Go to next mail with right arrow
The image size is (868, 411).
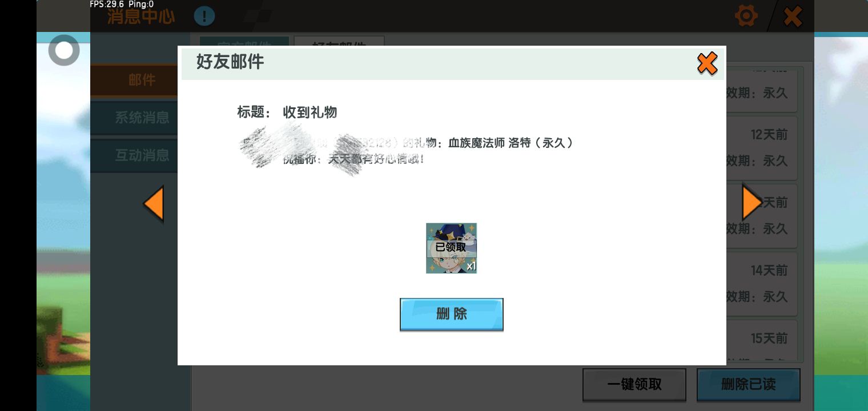coord(751,203)
